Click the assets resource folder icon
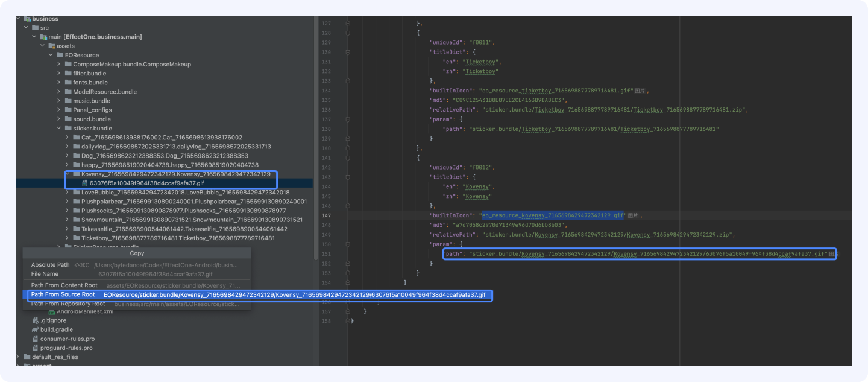Screen dimensions: 868x382 [x=52, y=46]
